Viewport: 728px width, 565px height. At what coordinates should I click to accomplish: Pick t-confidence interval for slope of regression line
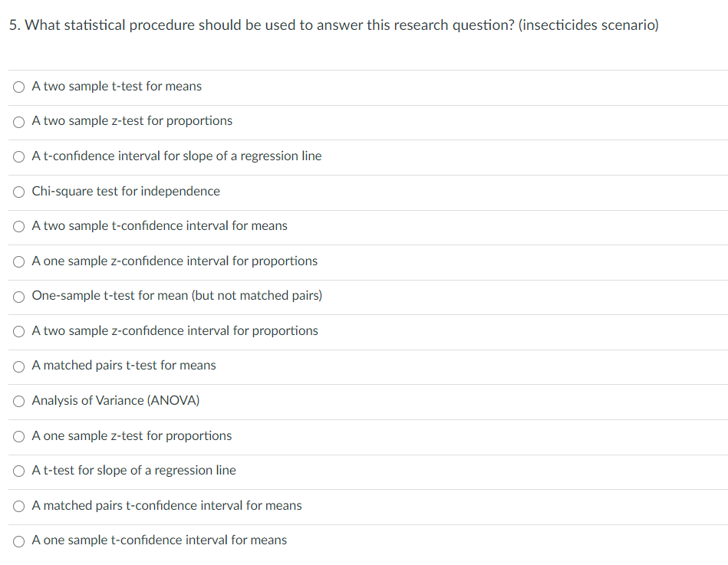tap(18, 157)
